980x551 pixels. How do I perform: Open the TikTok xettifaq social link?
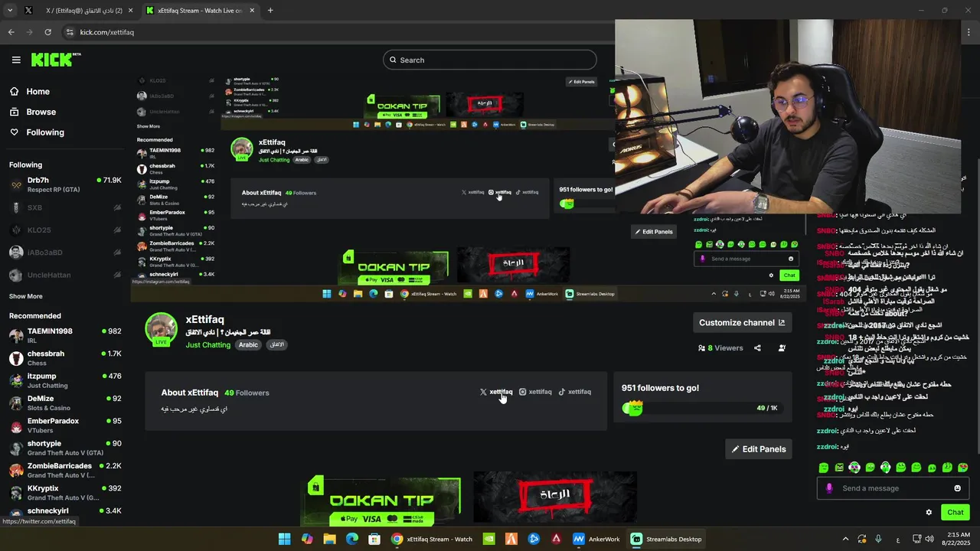click(574, 392)
